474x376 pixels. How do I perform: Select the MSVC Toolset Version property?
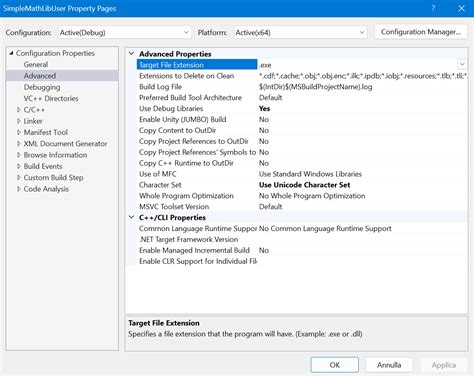174,207
